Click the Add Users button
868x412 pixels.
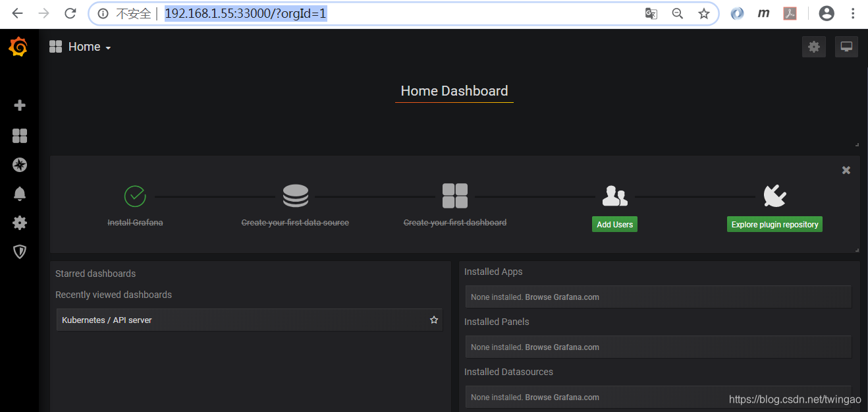pos(614,224)
